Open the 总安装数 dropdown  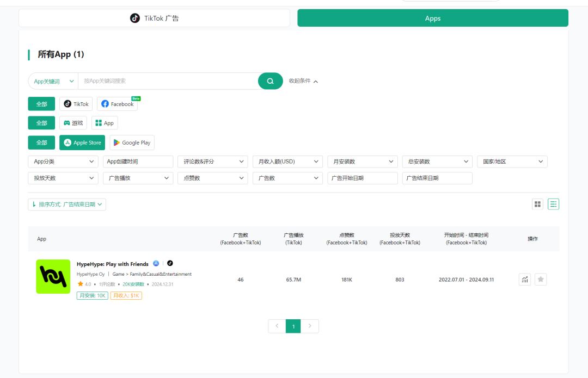(x=437, y=162)
